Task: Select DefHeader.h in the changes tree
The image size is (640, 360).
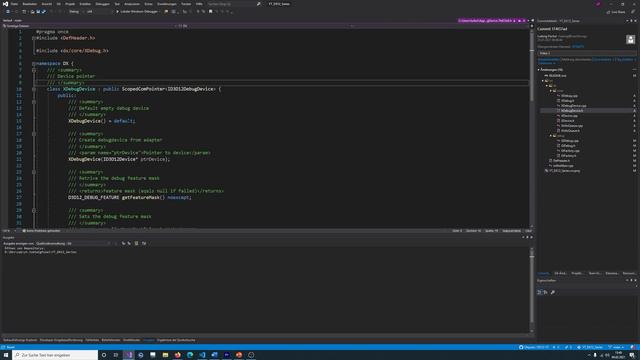Action: (x=561, y=161)
